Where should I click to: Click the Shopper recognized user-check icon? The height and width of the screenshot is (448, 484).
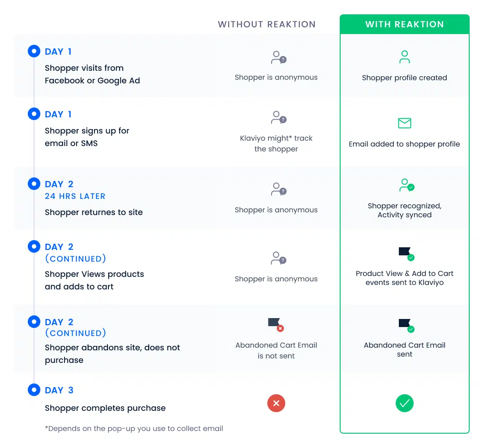coord(406,185)
